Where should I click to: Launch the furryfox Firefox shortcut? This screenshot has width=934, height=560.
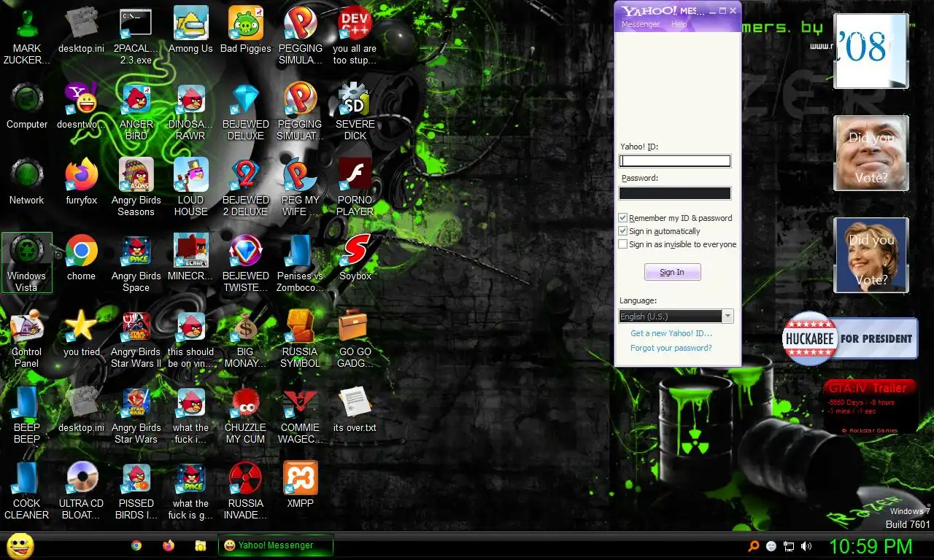pyautogui.click(x=81, y=182)
